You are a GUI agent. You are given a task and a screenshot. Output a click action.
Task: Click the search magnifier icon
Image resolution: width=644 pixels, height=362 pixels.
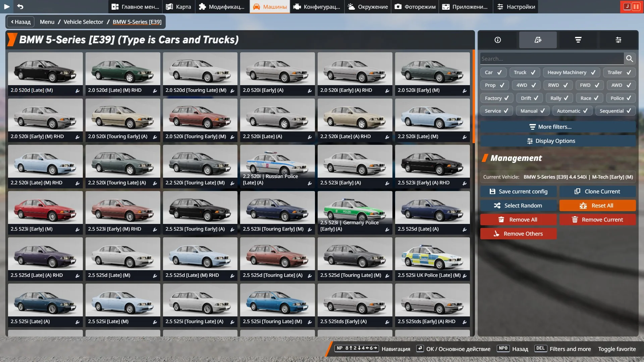pyautogui.click(x=630, y=59)
